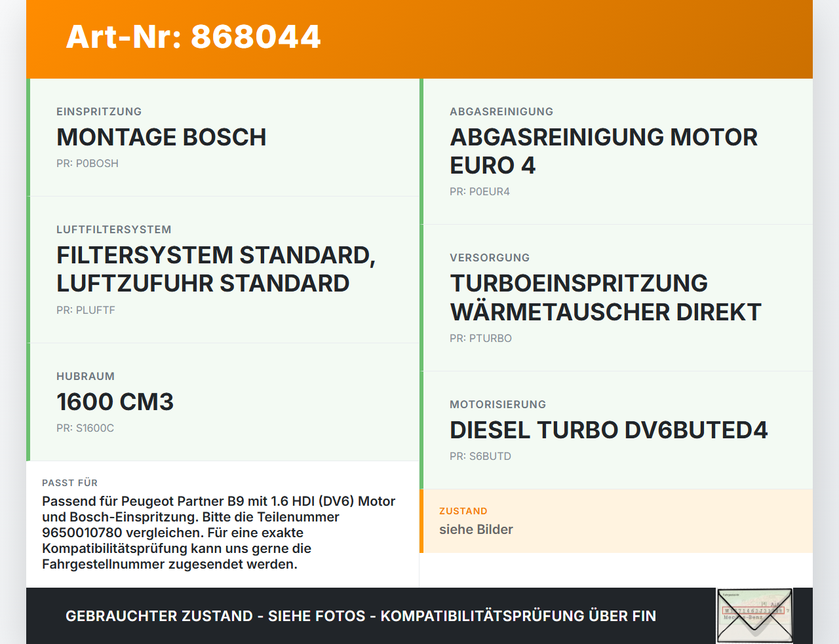Click the ABGASREINIGUNG label
The height and width of the screenshot is (644, 839).
pos(501,111)
